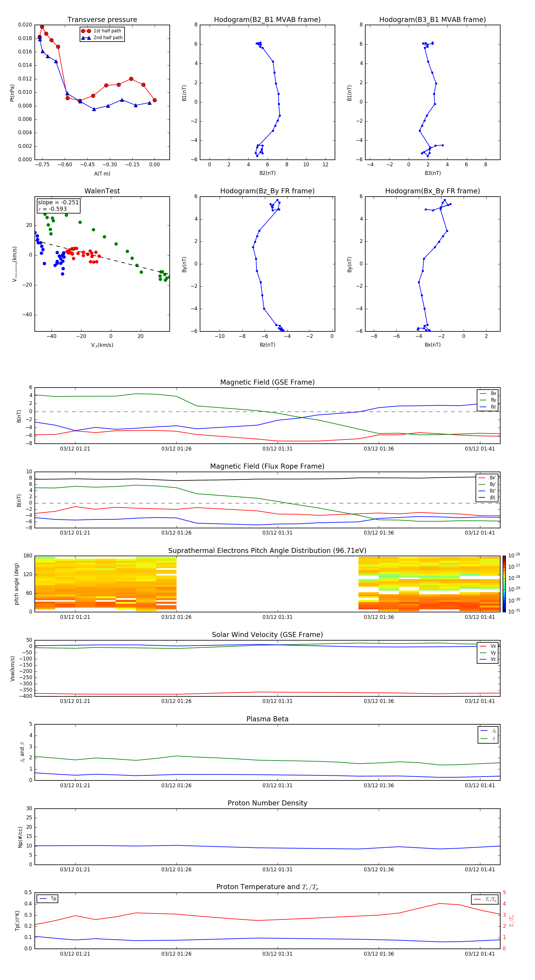The image size is (535, 980).
Task: Click 'Bz' in the GSE magnetic field legend
Action: (488, 407)
